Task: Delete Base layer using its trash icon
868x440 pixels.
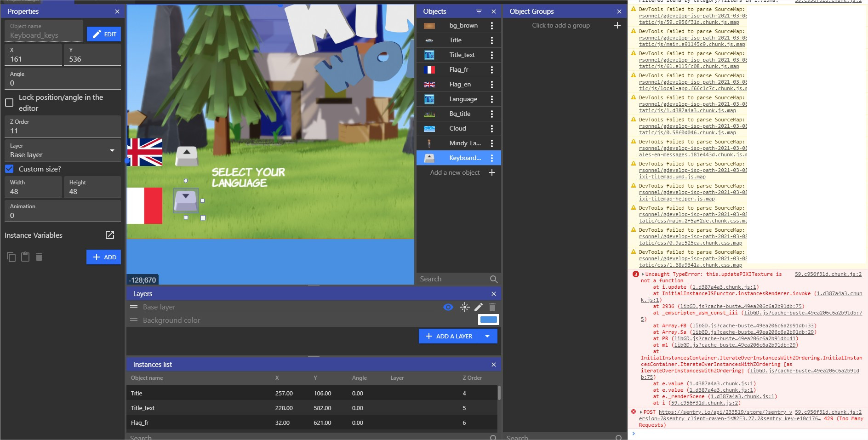Action: pos(492,307)
